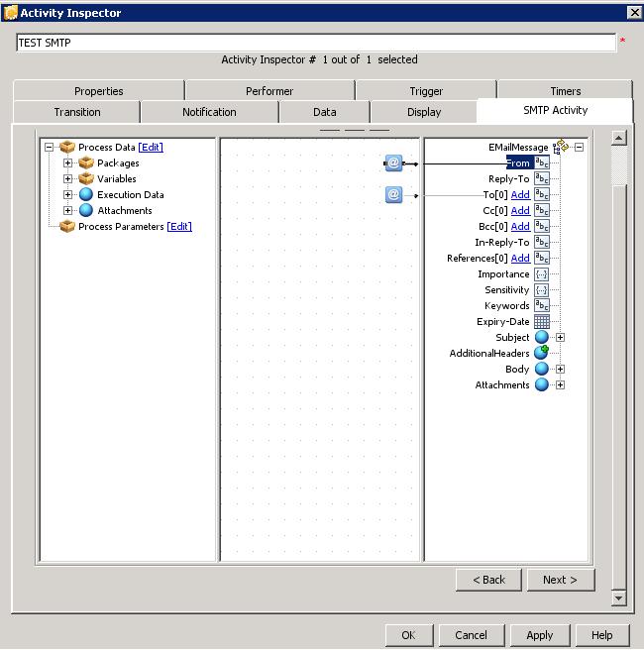This screenshot has width=644, height=650.
Task: Open the Trigger tab
Action: [426, 91]
